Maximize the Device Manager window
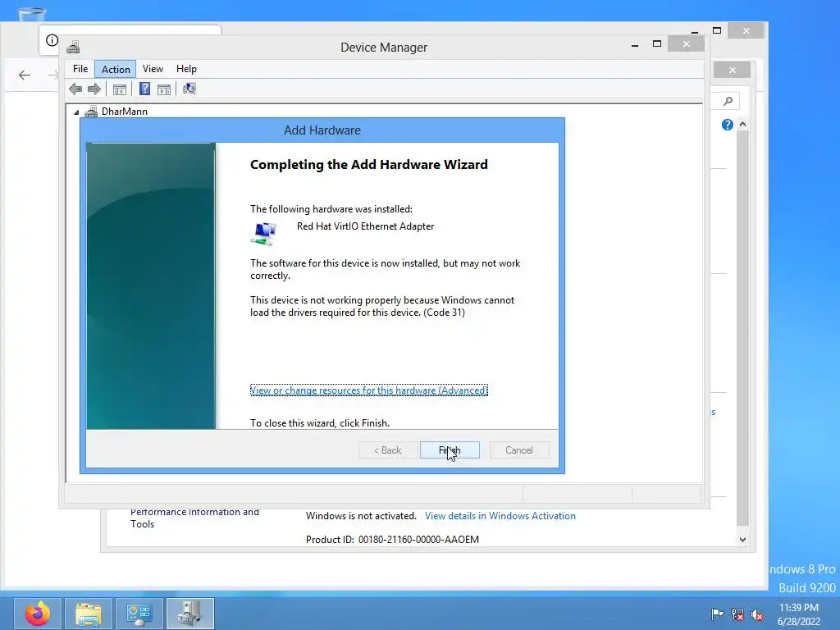 tap(657, 44)
